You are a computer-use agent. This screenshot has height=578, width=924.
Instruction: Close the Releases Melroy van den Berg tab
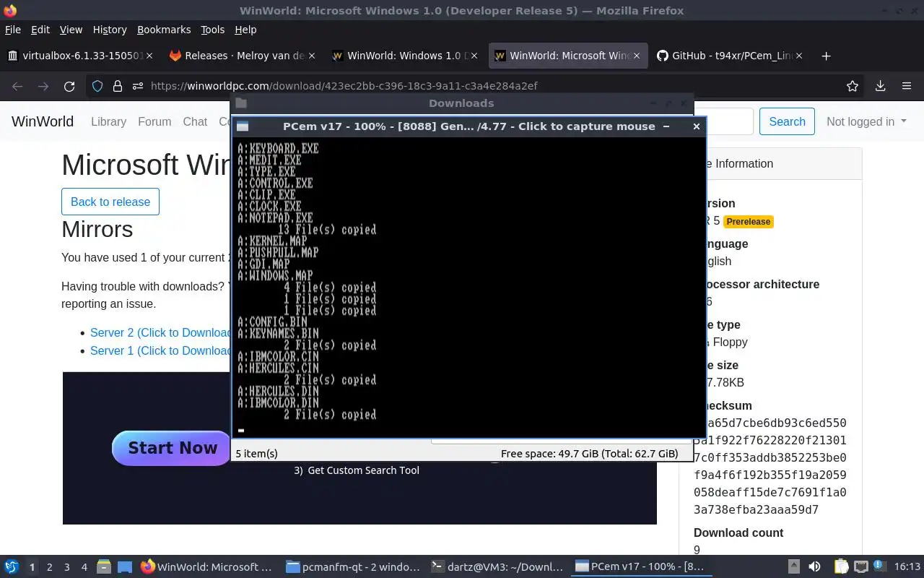coord(312,56)
